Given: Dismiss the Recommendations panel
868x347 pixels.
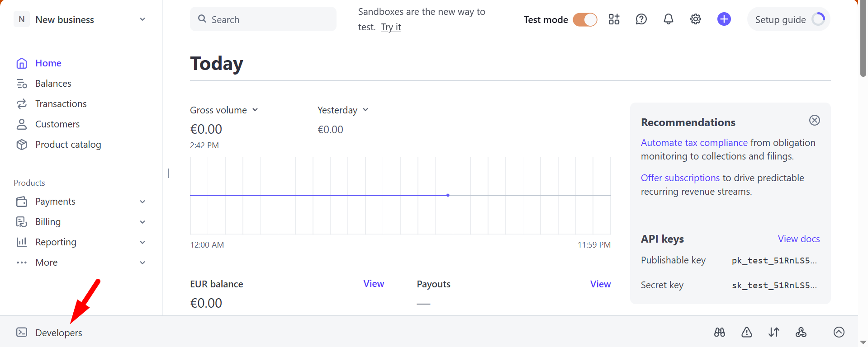Looking at the screenshot, I should pos(814,120).
